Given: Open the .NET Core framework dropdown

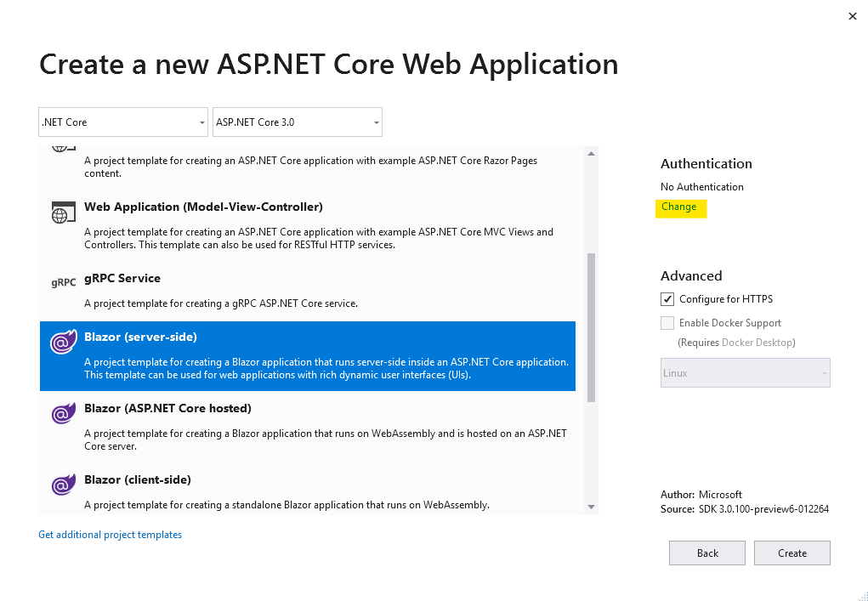Looking at the screenshot, I should coord(123,122).
